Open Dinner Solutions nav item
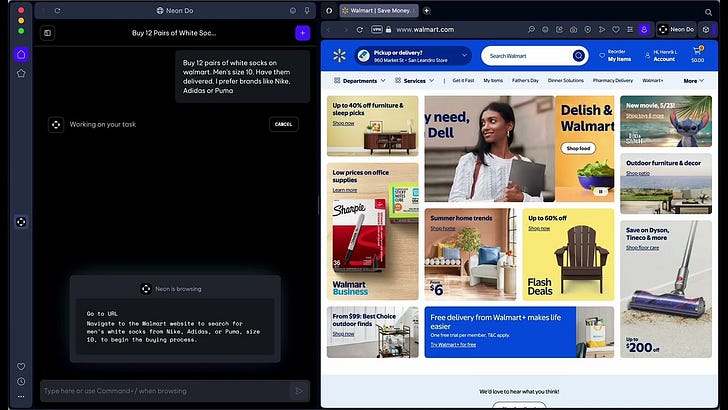The image size is (728, 410). pyautogui.click(x=566, y=81)
